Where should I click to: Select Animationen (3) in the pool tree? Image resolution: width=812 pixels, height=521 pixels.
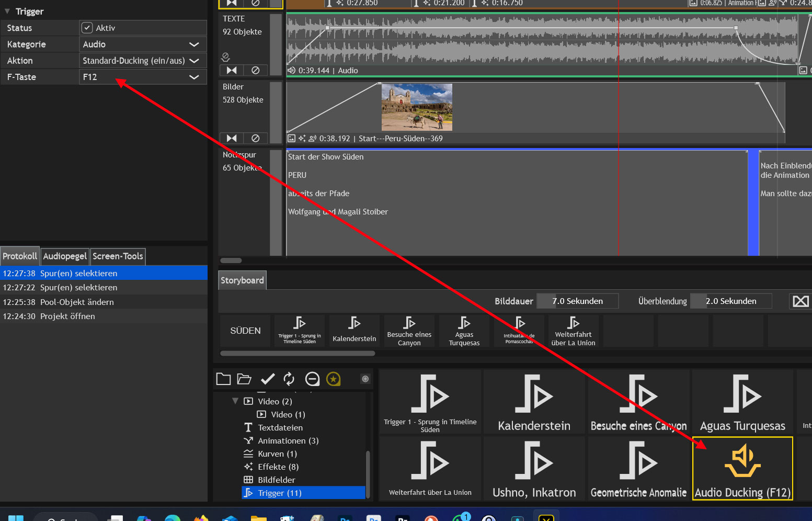tap(288, 440)
